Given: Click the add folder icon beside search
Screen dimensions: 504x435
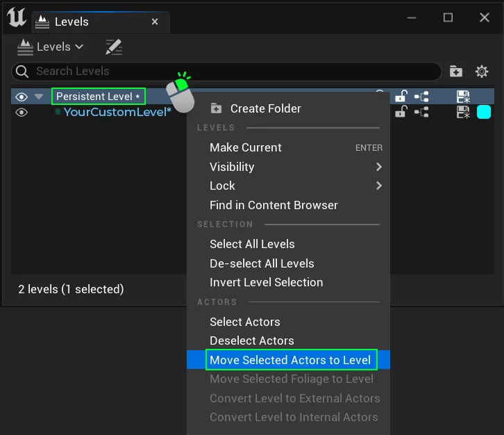Looking at the screenshot, I should 455,71.
